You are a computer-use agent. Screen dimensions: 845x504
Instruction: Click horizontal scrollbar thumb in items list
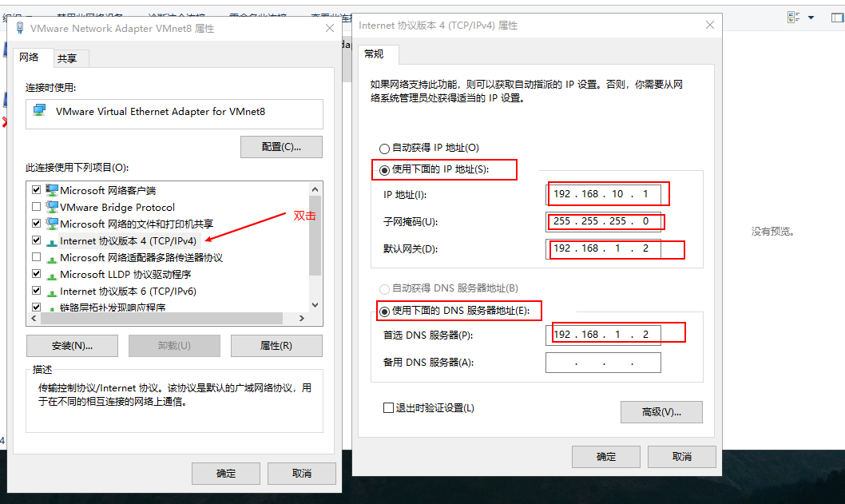point(161,319)
